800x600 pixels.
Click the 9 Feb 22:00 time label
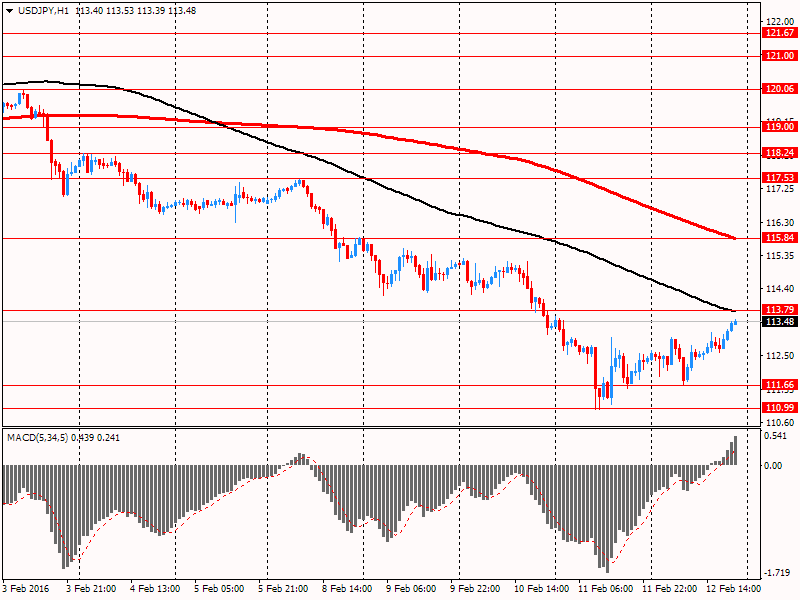point(476,589)
